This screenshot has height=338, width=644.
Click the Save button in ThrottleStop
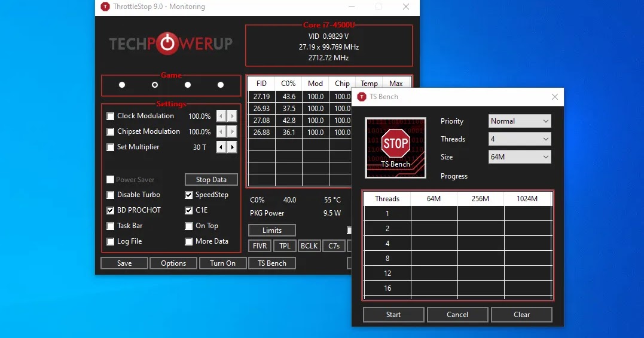pyautogui.click(x=124, y=263)
